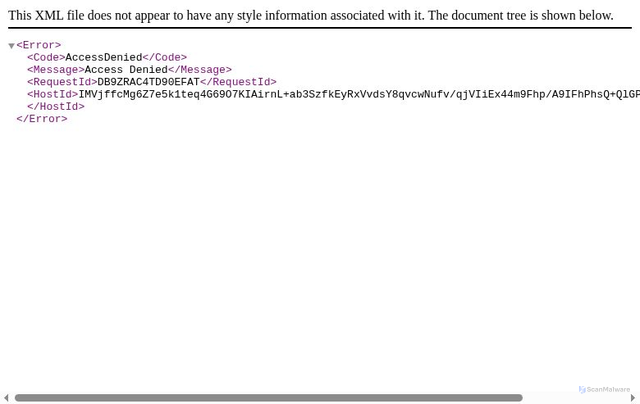Click the request ID DB9ZRAC4TD90EFAT
The image size is (640, 404).
(x=148, y=82)
